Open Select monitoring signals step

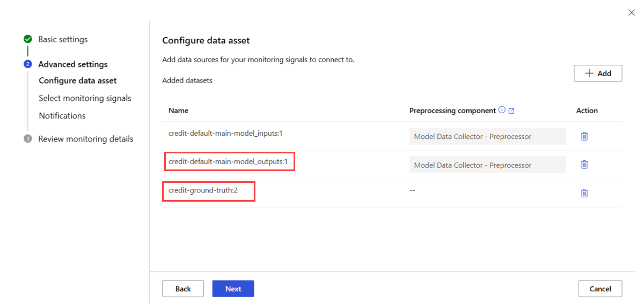tap(85, 98)
